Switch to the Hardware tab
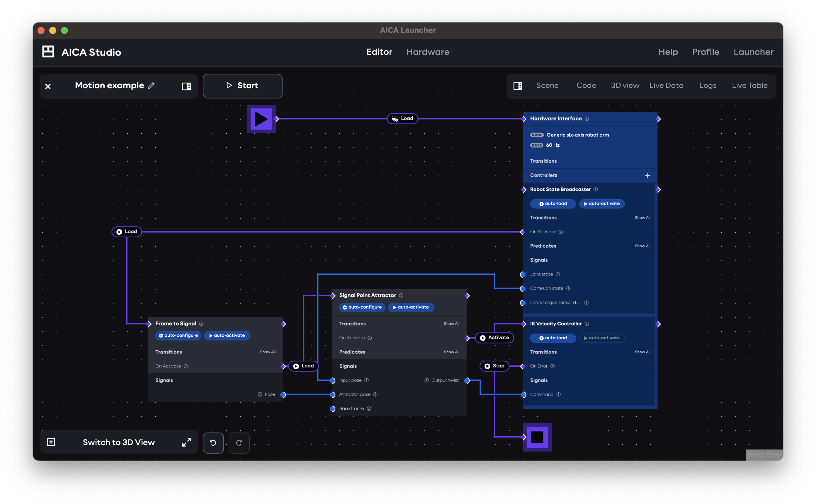 point(428,52)
